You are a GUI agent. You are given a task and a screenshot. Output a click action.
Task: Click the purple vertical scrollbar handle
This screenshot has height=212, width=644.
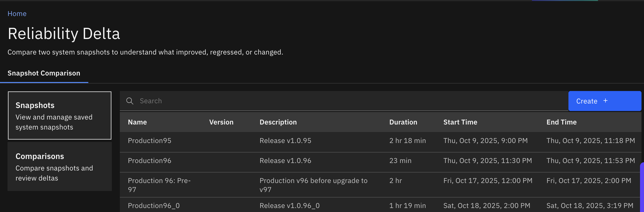642,187
